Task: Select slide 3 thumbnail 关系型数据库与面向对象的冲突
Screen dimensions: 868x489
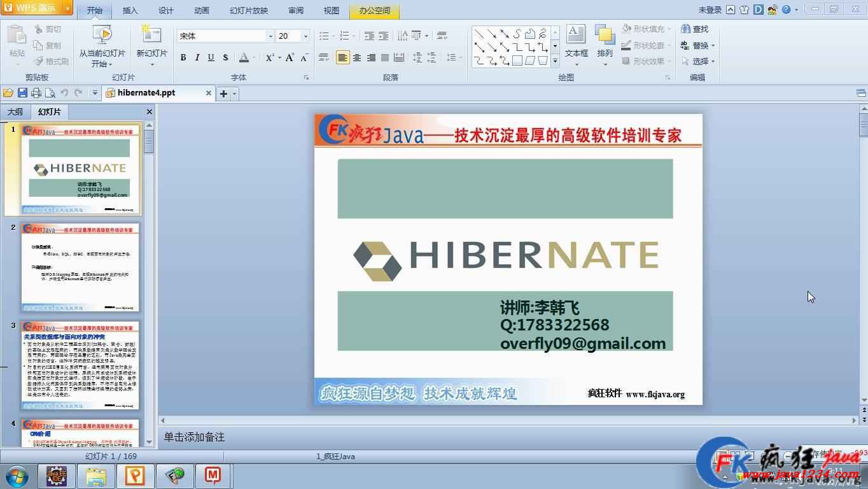Action: pos(80,365)
